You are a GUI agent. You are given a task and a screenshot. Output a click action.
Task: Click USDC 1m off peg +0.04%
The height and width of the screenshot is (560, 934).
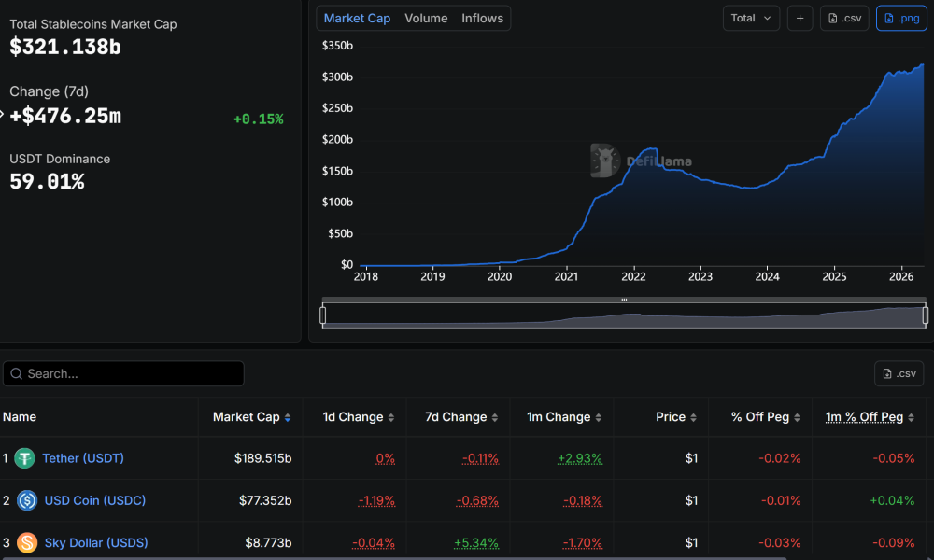tap(892, 500)
